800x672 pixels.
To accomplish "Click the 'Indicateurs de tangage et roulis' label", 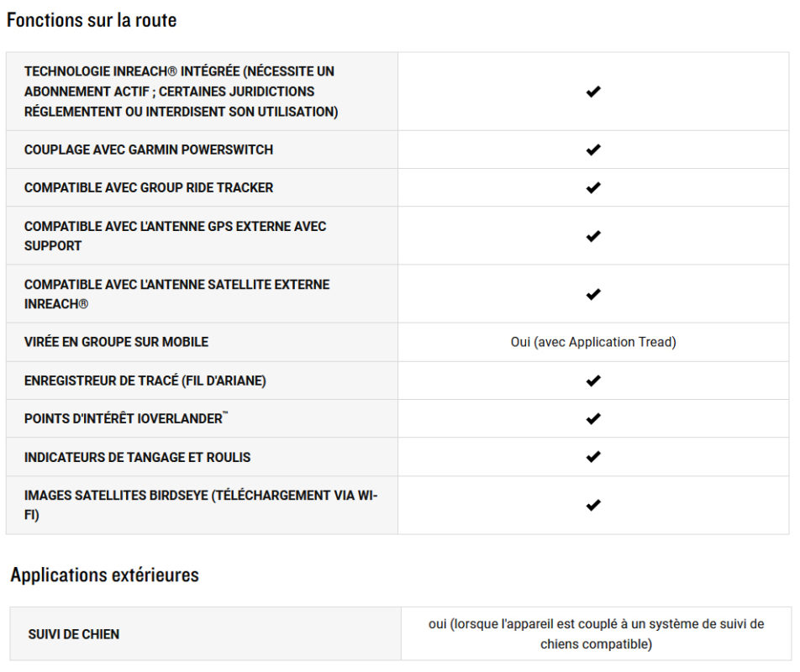I will (137, 457).
